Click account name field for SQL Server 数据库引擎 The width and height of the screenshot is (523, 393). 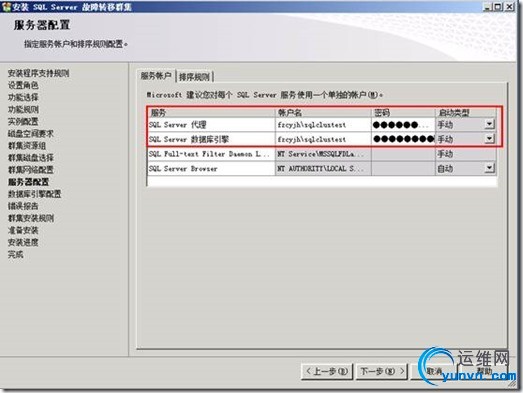click(x=323, y=139)
